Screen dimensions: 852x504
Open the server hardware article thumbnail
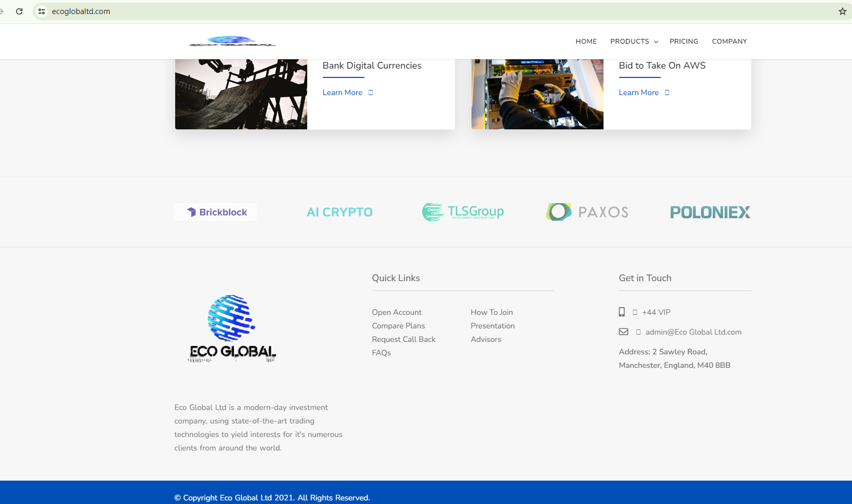click(x=537, y=94)
